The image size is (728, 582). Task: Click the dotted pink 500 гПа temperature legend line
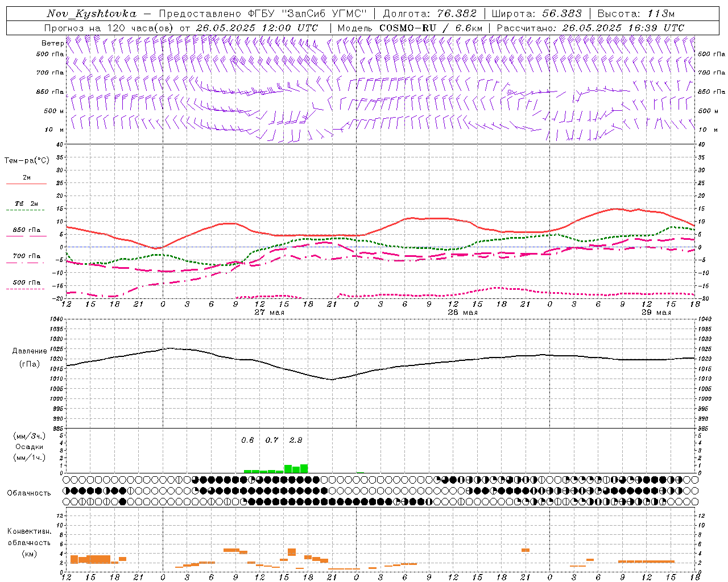point(26,289)
